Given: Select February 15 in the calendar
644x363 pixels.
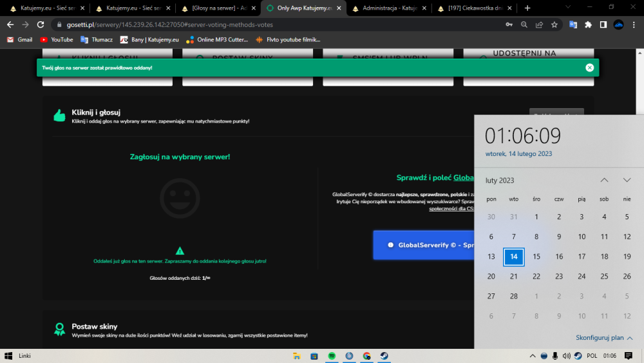Looking at the screenshot, I should (x=536, y=257).
